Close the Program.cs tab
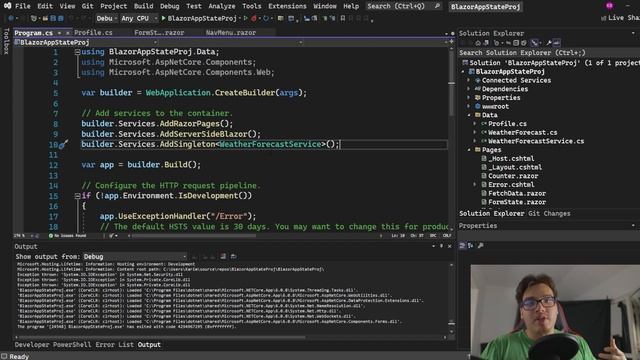This screenshot has width=640, height=360. (67, 33)
